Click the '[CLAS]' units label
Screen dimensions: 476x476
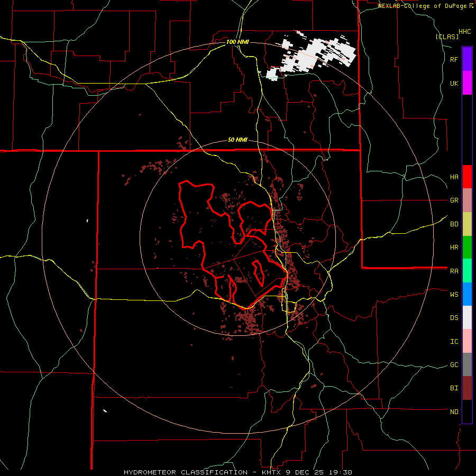pos(447,36)
